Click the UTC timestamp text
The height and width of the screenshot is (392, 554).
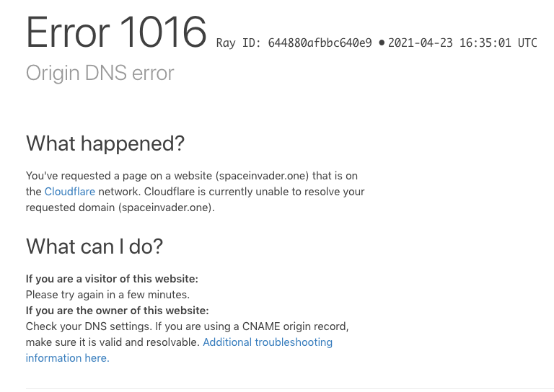point(462,43)
